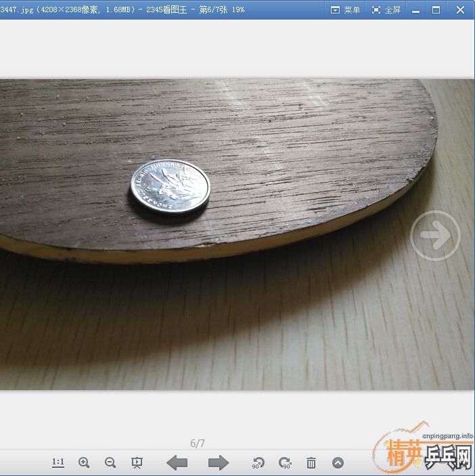Viewport: 475px width, 476px height.
Task: Expand thumbnail strip with up chevron button
Action: click(338, 462)
